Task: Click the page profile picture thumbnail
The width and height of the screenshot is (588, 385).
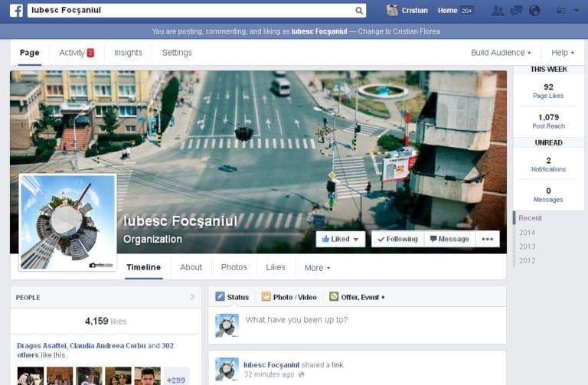Action: 68,222
